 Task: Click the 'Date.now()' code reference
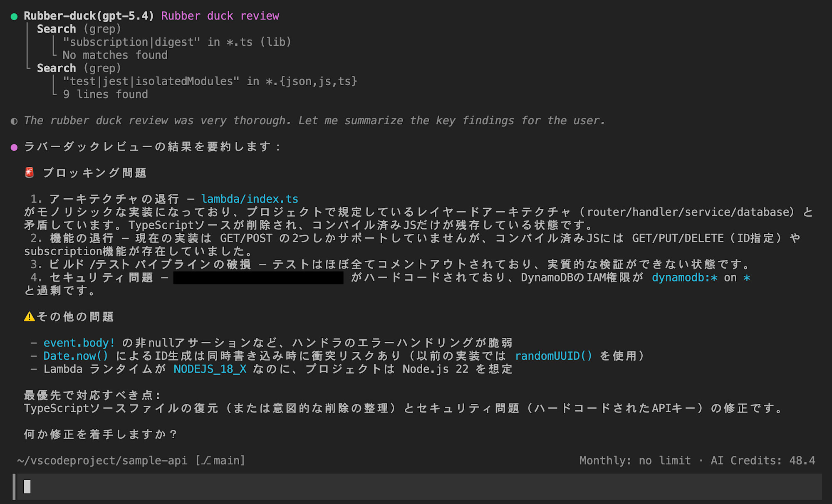point(76,356)
